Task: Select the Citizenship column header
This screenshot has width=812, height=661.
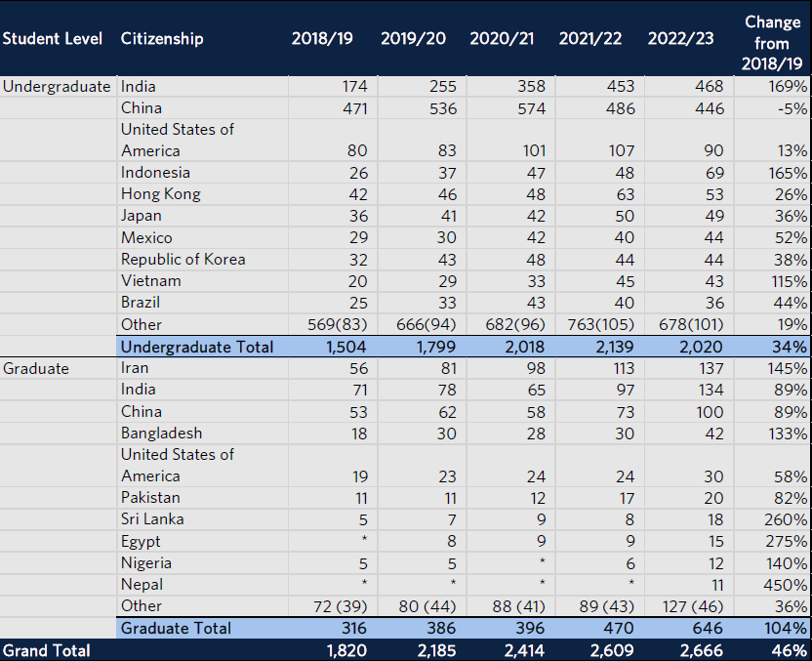Action: (x=162, y=38)
